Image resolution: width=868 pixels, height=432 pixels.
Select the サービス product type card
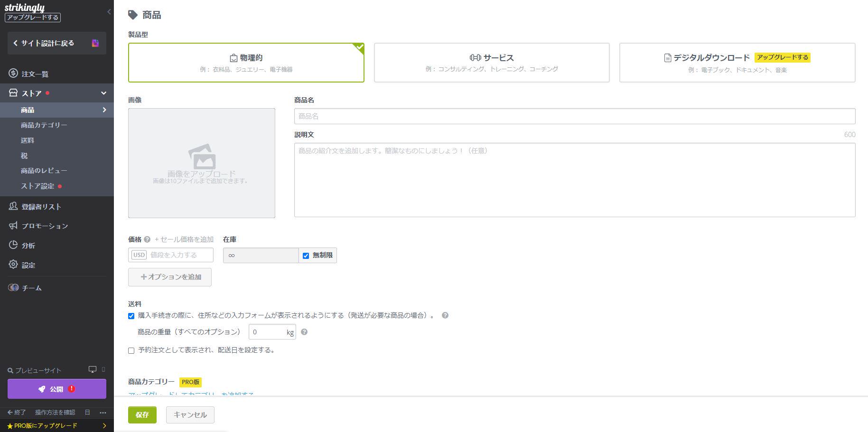coord(492,63)
